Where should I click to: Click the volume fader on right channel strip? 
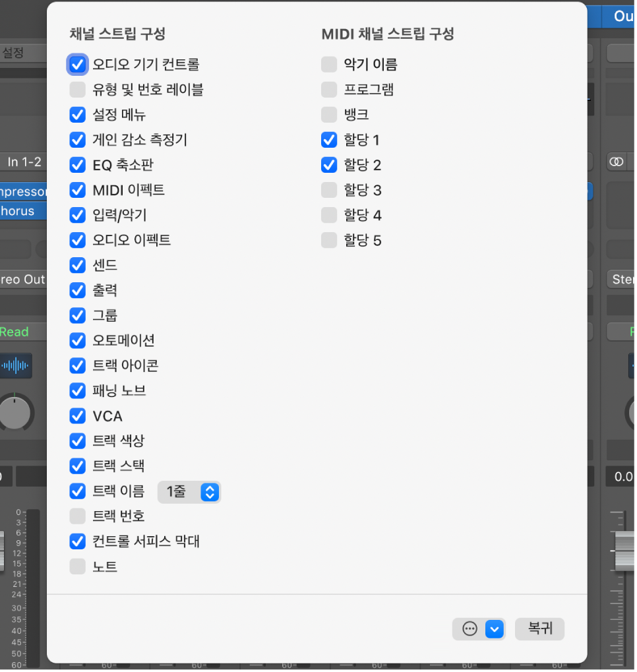pos(624,551)
